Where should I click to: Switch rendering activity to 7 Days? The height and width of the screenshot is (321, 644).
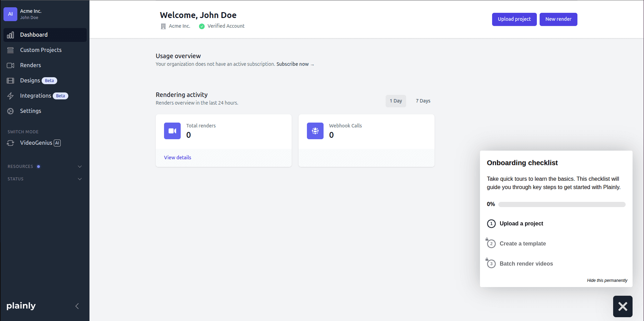(x=423, y=101)
